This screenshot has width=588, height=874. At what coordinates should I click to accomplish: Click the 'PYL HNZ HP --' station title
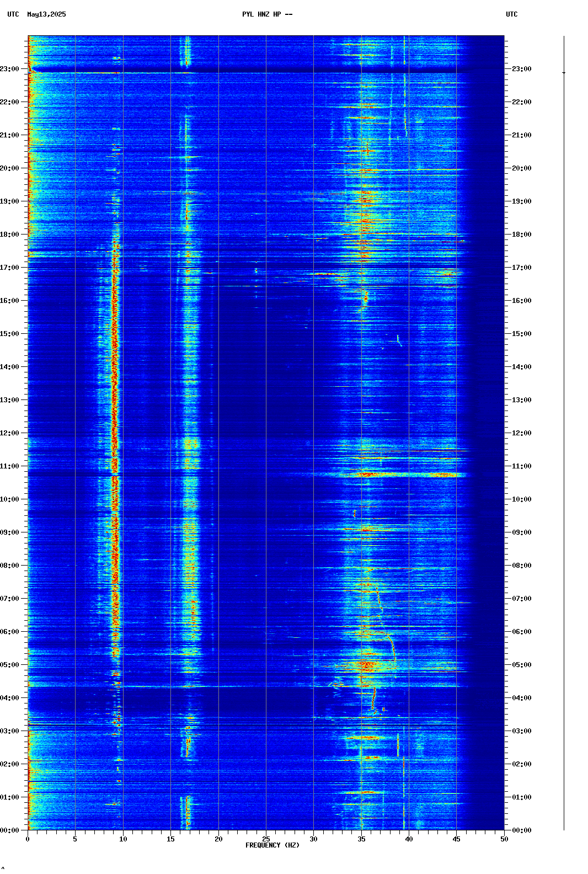click(x=268, y=14)
